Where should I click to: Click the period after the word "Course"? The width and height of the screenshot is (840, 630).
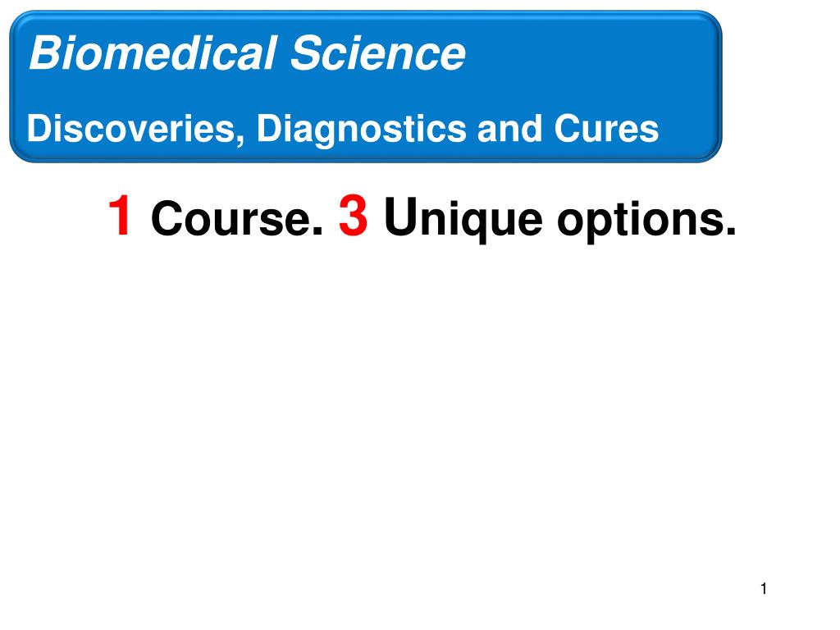(319, 231)
